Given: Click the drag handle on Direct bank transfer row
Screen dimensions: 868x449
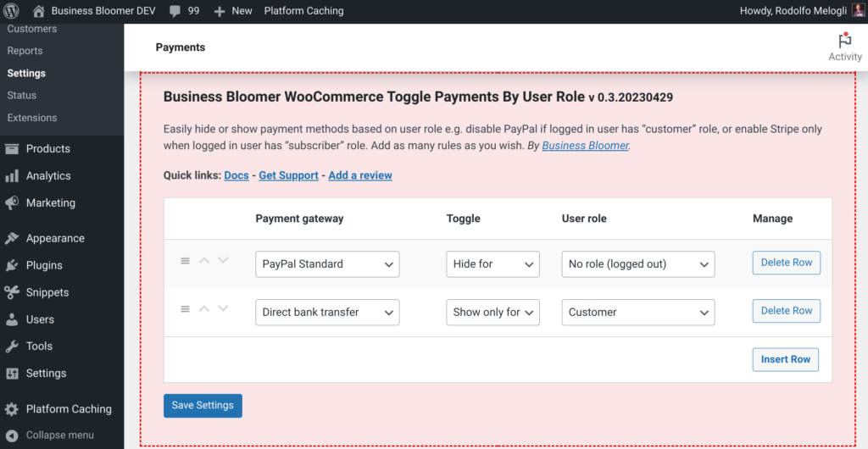Looking at the screenshot, I should (x=186, y=308).
